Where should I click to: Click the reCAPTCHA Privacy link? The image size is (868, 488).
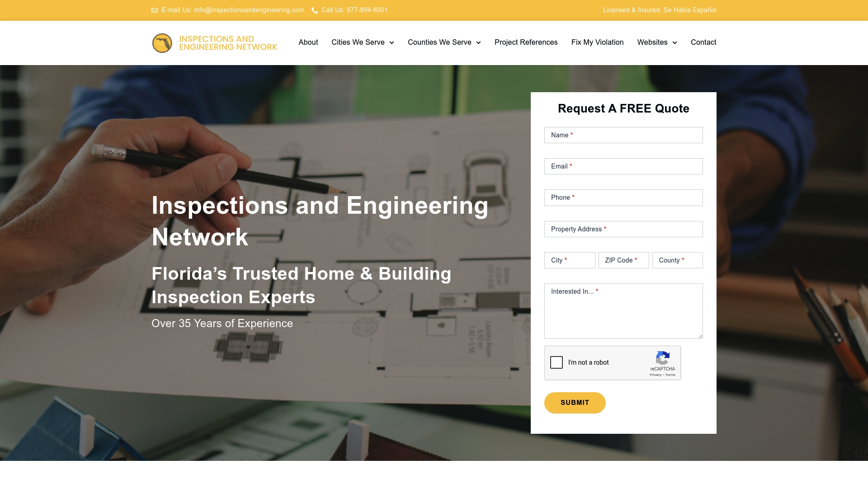(655, 375)
